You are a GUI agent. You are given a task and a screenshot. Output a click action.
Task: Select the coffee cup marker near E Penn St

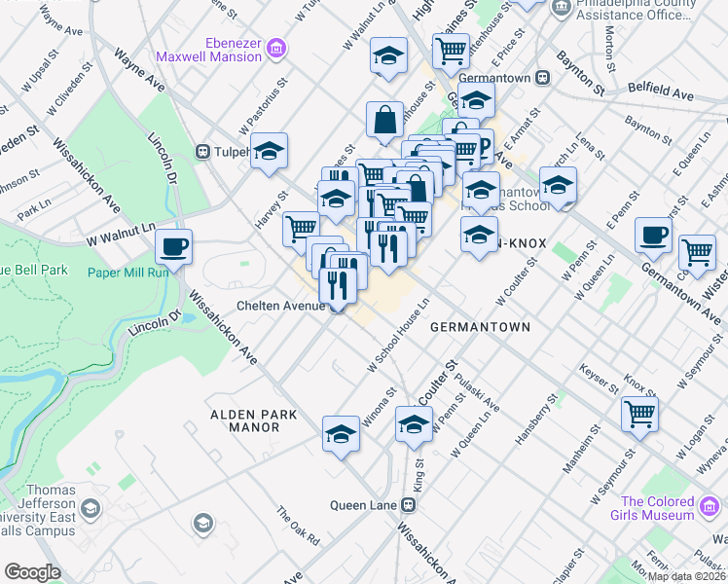653,237
